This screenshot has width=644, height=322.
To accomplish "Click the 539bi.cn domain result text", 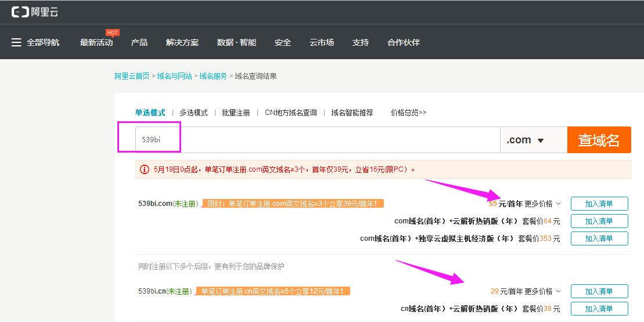I will pyautogui.click(x=152, y=291).
